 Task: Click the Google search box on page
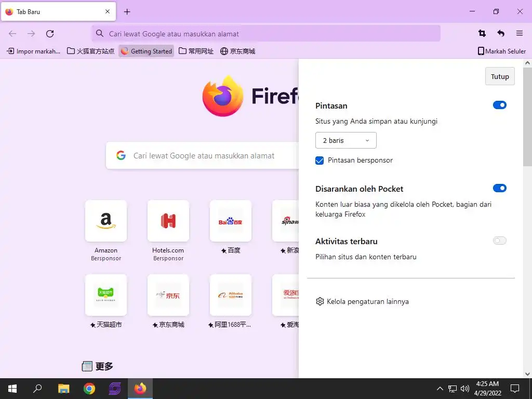203,156
